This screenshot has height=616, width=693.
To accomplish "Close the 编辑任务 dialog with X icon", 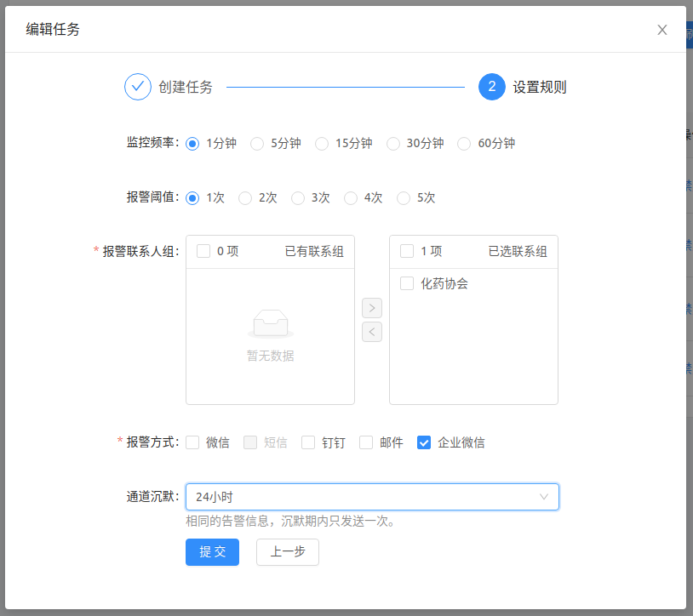I will click(x=661, y=30).
